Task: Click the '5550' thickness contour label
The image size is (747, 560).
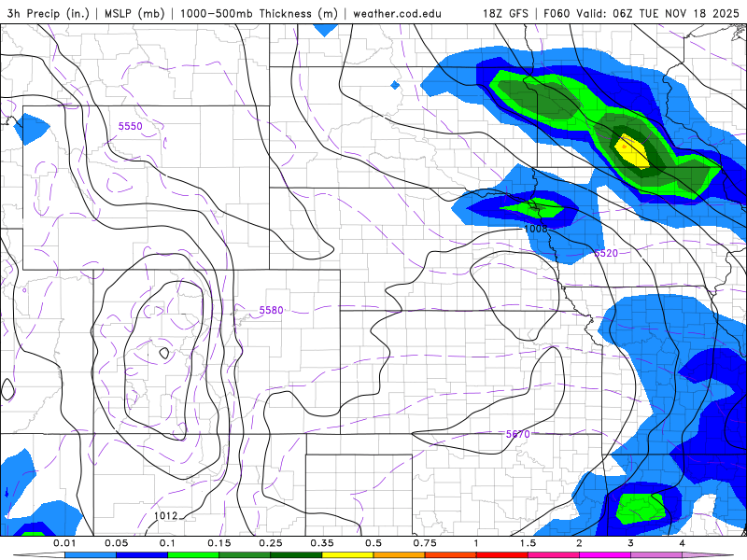Action: pos(130,126)
